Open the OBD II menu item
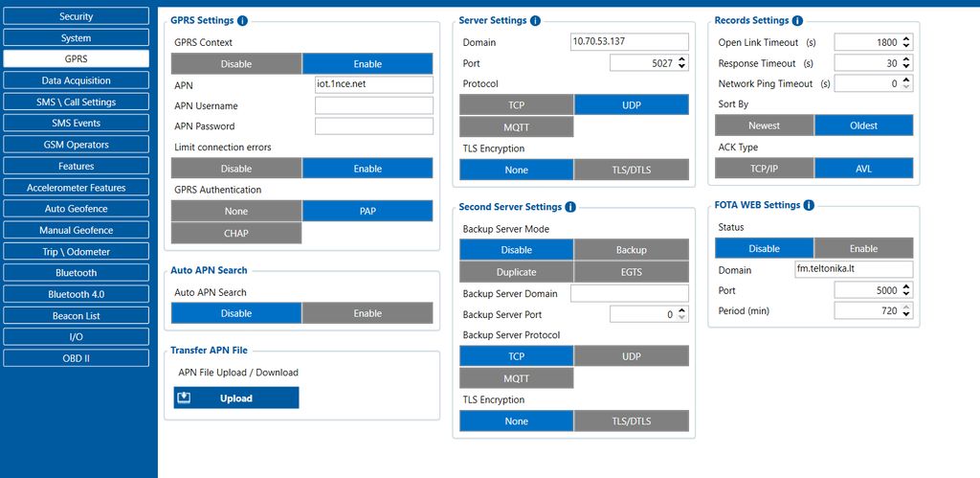The height and width of the screenshot is (478, 980). pos(77,358)
